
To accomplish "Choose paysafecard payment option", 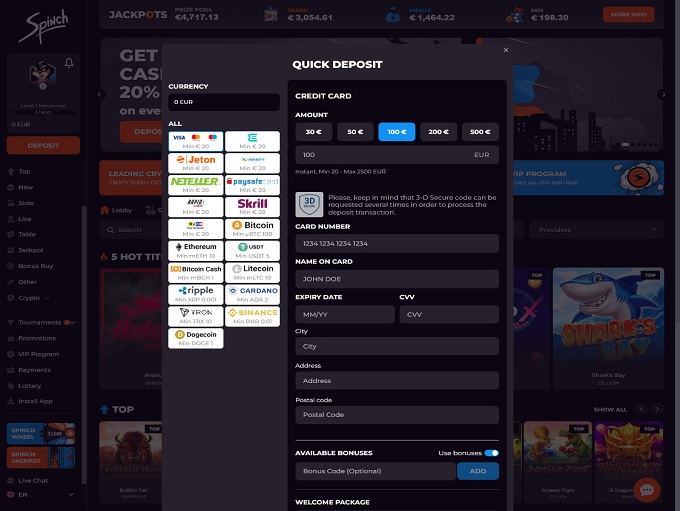I will pyautogui.click(x=252, y=184).
